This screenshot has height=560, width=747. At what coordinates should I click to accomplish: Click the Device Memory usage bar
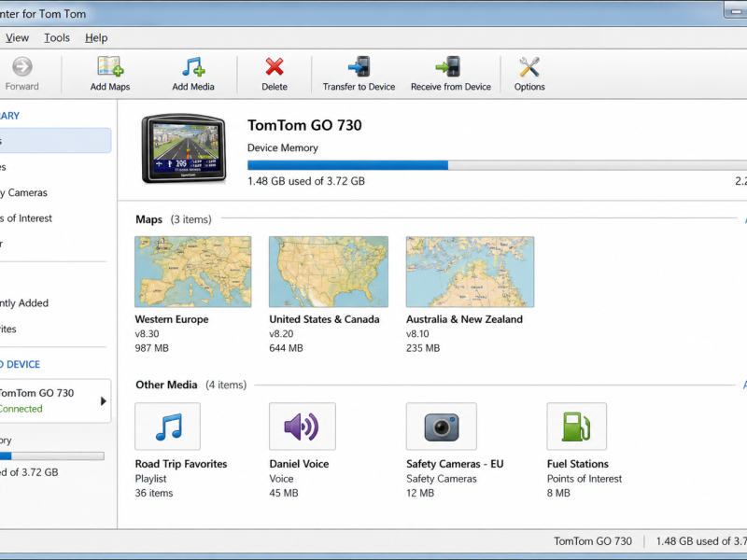(497, 165)
